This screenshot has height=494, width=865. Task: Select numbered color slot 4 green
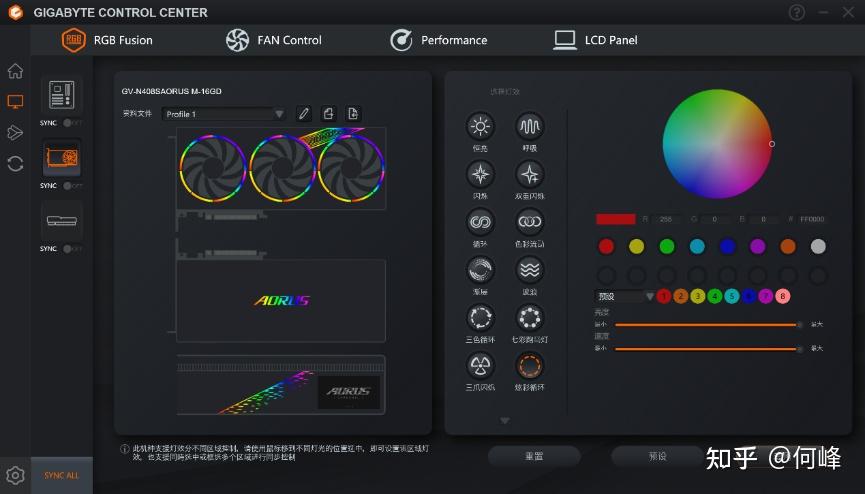pyautogui.click(x=715, y=296)
